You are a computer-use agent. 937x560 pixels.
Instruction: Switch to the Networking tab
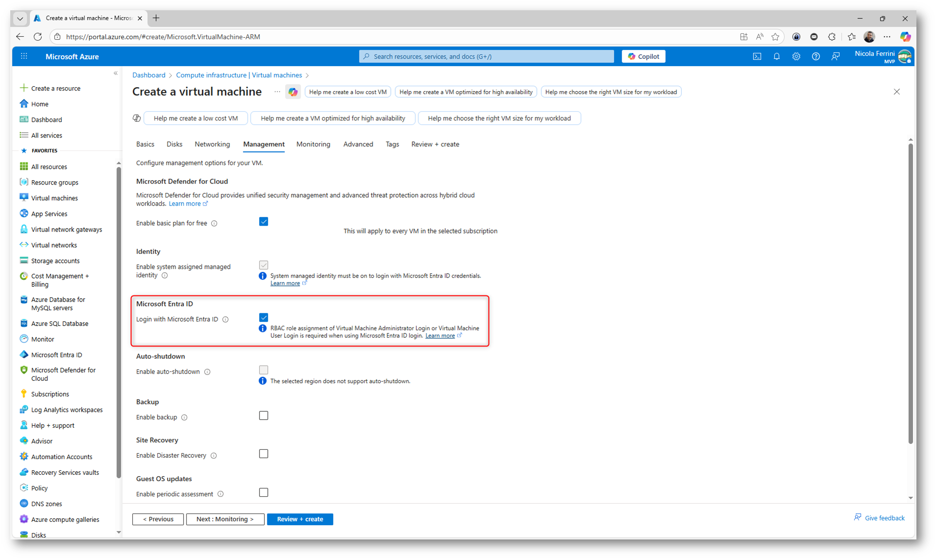coord(212,144)
